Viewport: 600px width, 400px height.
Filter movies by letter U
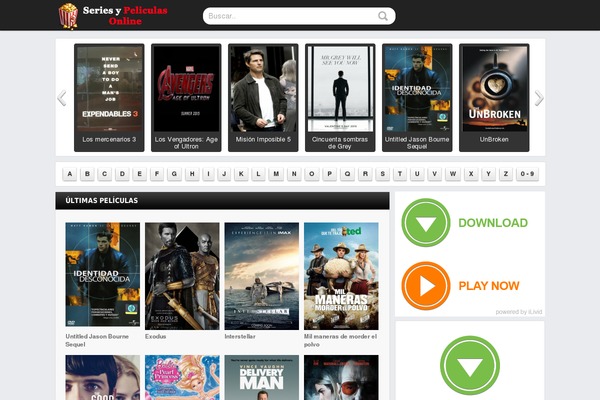[417, 174]
